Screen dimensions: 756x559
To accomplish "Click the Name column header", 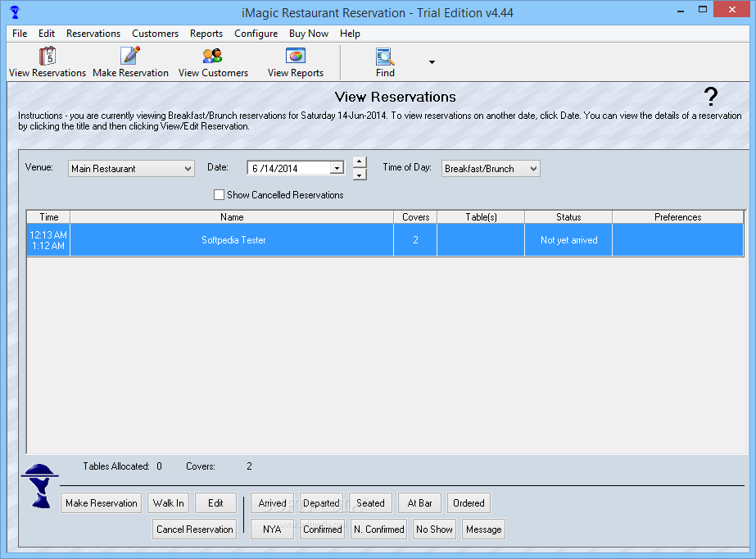I will (x=232, y=217).
